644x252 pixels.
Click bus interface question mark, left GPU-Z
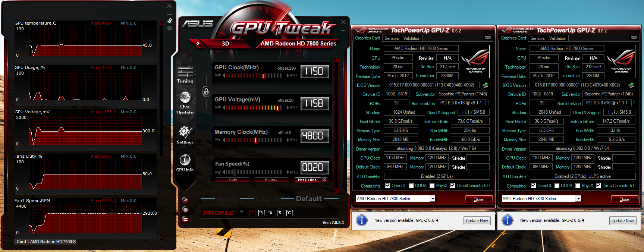pyautogui.click(x=488, y=103)
